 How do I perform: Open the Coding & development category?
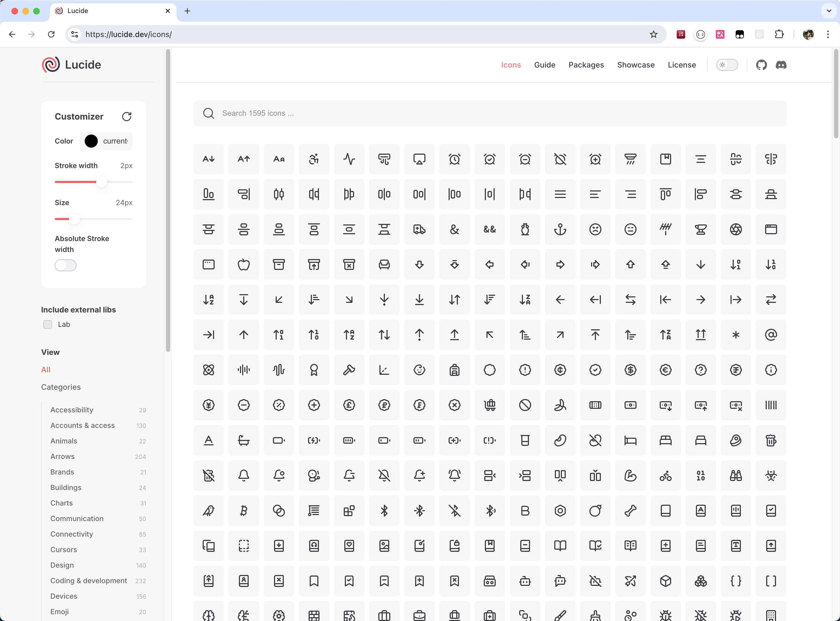[89, 580]
